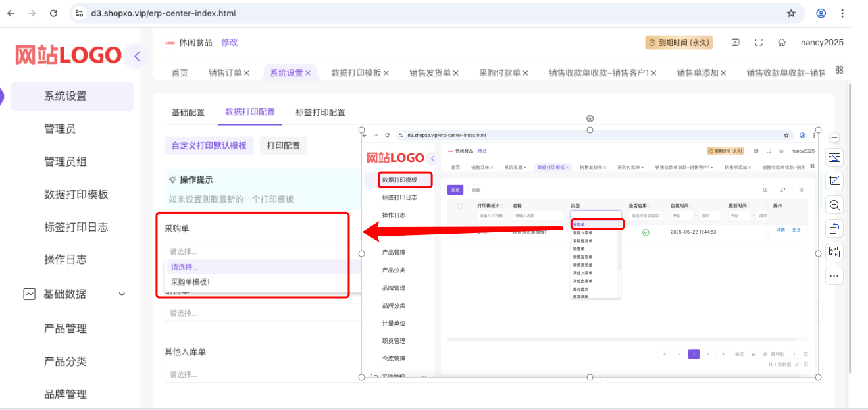Screen dimensions: 868x410
Task: Click the 自定义打印默认模板 button
Action: [x=209, y=145]
